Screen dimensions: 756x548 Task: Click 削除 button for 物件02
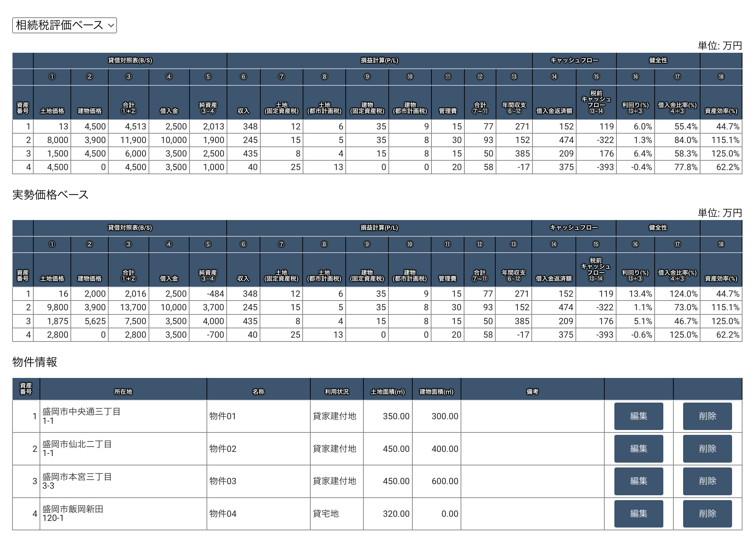tap(707, 448)
